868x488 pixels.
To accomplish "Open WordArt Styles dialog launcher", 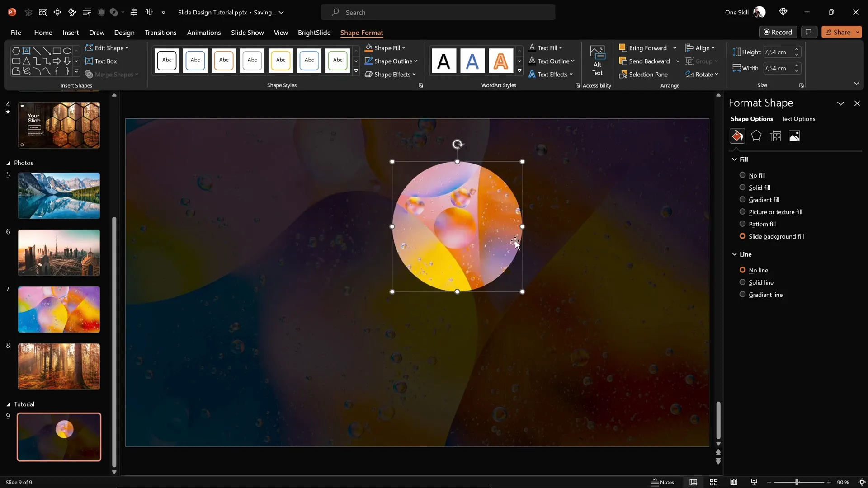I will pos(577,85).
